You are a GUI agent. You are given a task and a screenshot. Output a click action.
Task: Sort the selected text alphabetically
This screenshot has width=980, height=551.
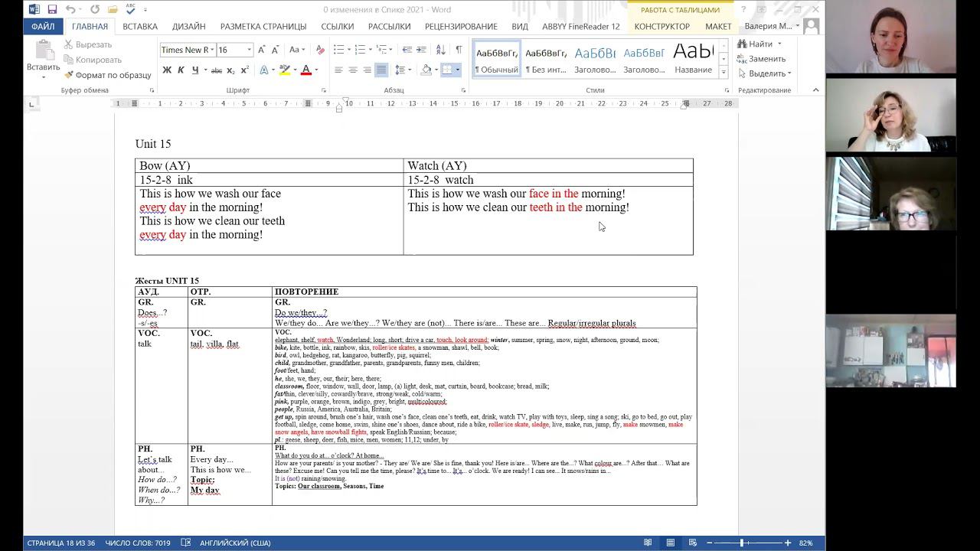pos(440,50)
